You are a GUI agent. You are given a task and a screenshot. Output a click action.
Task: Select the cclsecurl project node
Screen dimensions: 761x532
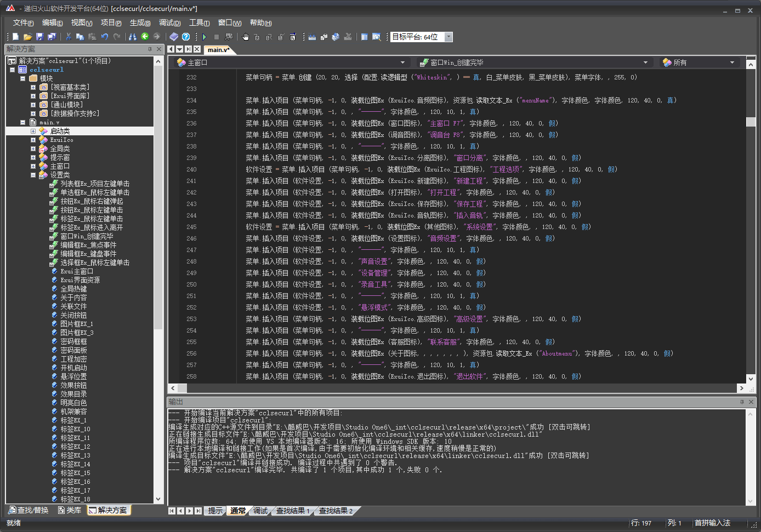(x=47, y=70)
